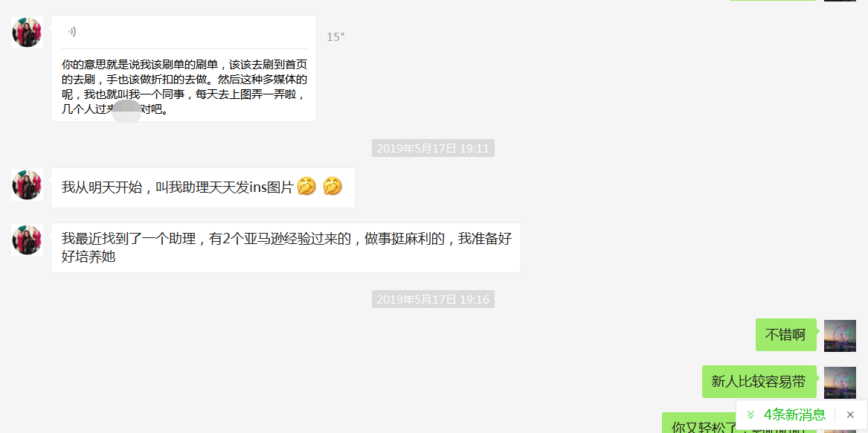The image size is (868, 433).
Task: Click the ferris wheel avatar beside 新人比较容易带
Action: pos(840,382)
